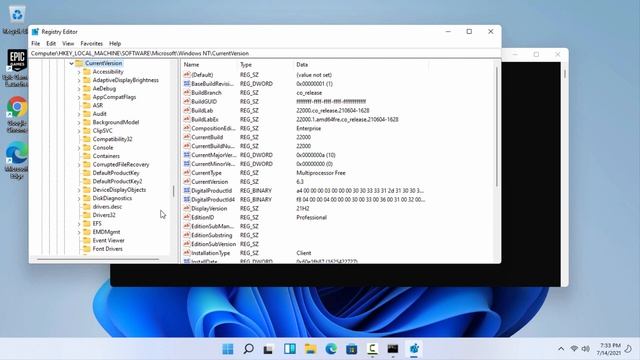
Task: Expand the Accessibility key
Action: [79, 72]
